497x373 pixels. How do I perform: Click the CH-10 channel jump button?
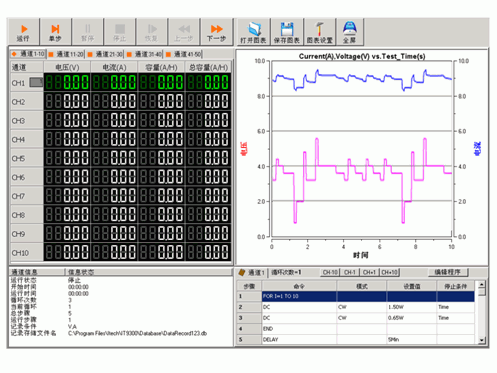click(x=330, y=272)
